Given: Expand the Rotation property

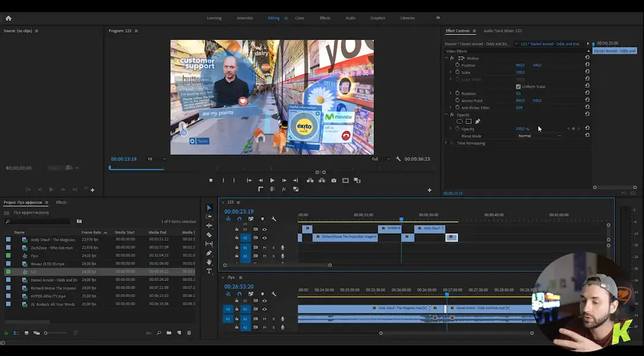Looking at the screenshot, I should tap(450, 93).
